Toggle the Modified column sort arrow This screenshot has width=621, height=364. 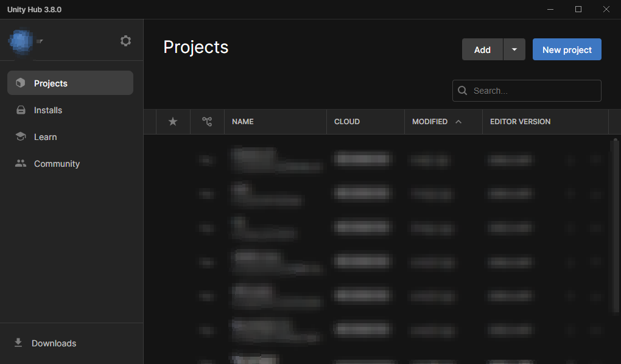pos(458,122)
